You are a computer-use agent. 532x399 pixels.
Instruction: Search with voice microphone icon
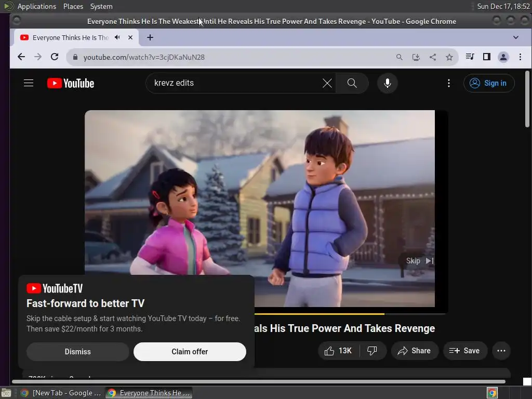point(388,83)
